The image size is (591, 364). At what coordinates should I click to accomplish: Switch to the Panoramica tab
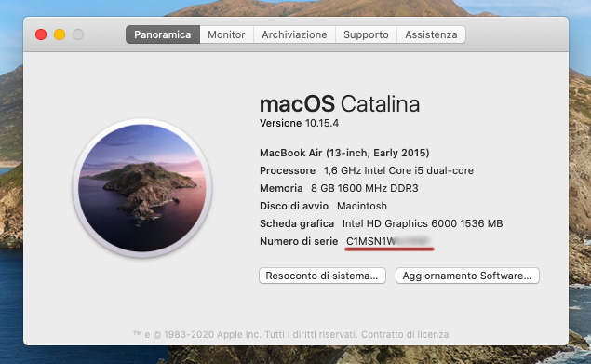(163, 34)
